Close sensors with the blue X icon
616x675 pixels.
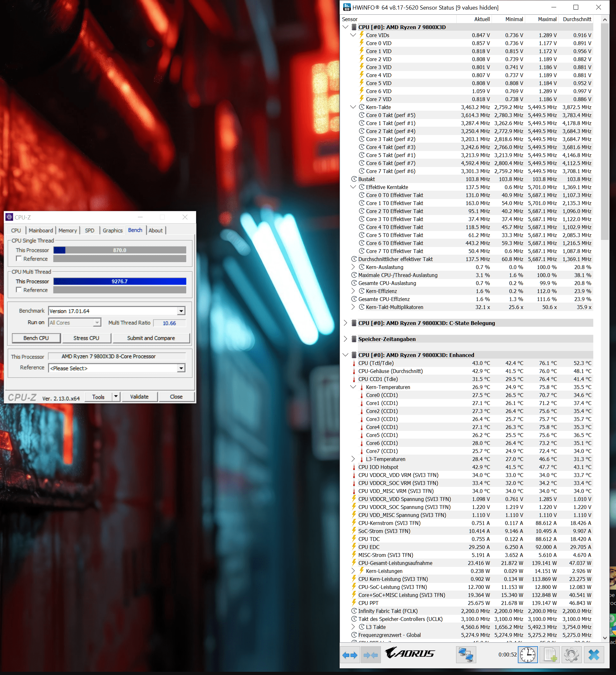594,655
